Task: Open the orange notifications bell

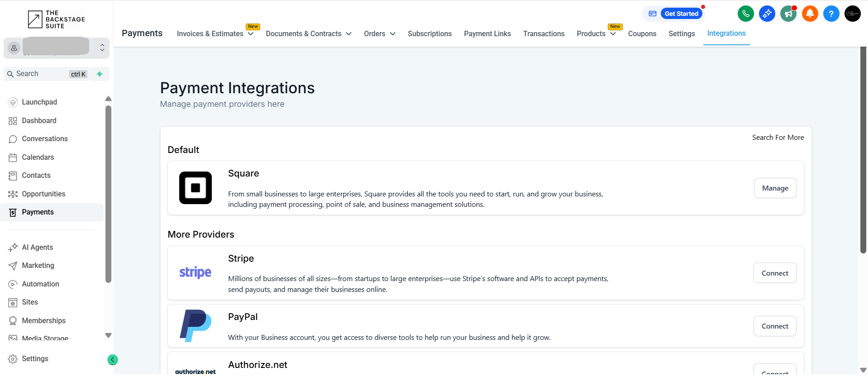Action: click(x=810, y=14)
